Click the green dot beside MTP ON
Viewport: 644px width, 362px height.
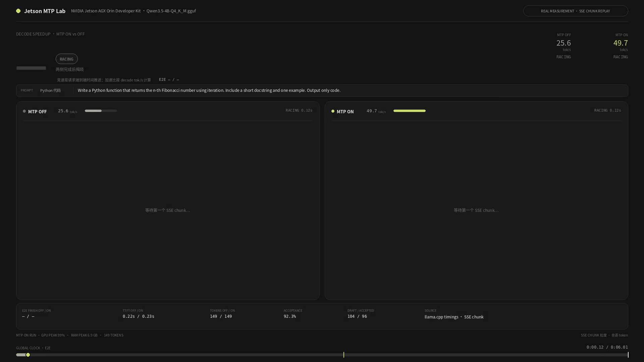[333, 111]
